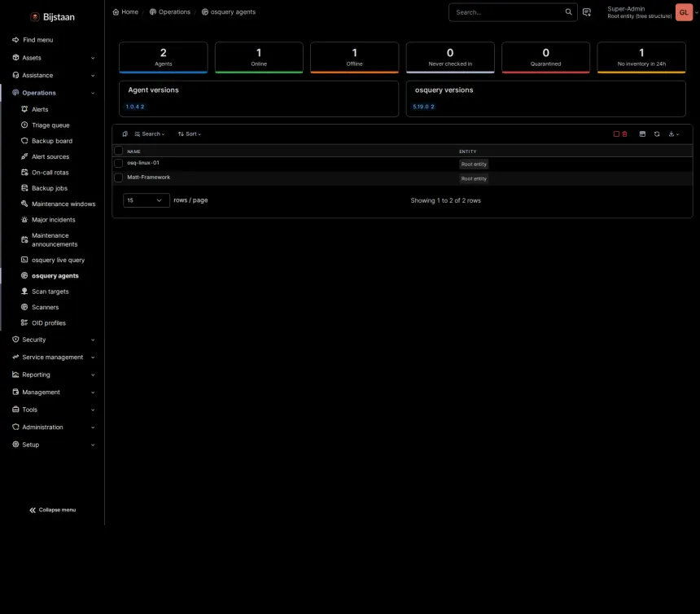This screenshot has width=700, height=614.
Task: Click the red select-all square icon
Action: (x=616, y=134)
